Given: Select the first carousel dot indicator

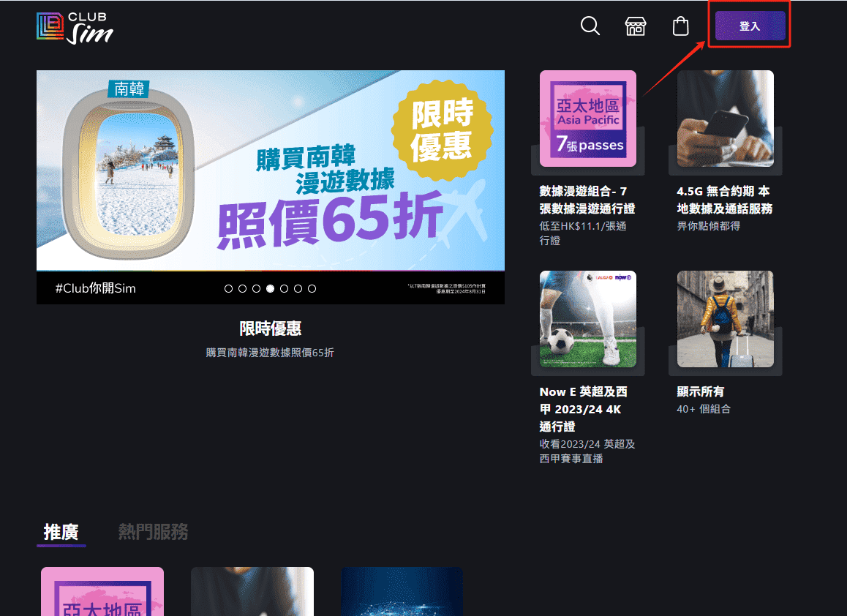Looking at the screenshot, I should click(x=228, y=289).
